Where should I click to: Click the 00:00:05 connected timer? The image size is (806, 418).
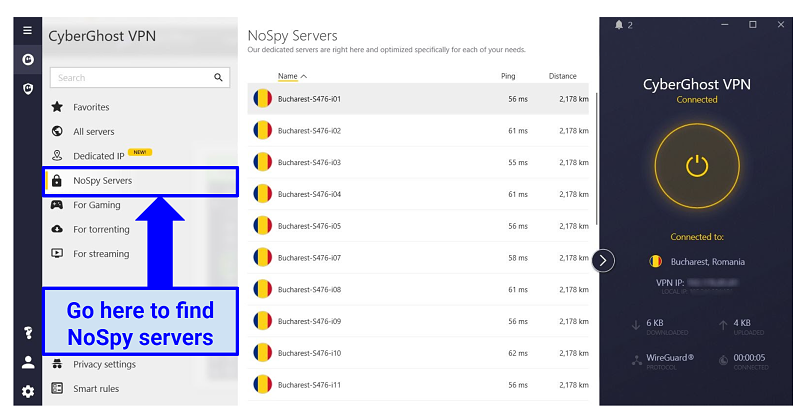point(749,357)
